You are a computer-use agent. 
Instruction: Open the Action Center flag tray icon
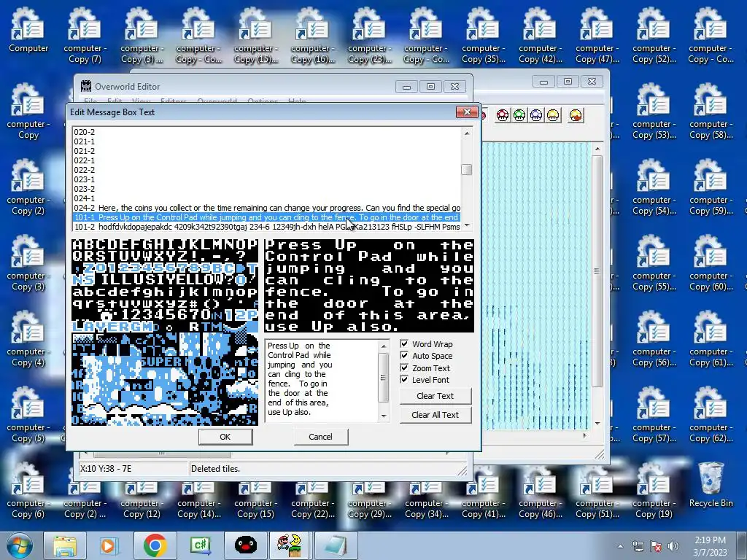coord(656,546)
